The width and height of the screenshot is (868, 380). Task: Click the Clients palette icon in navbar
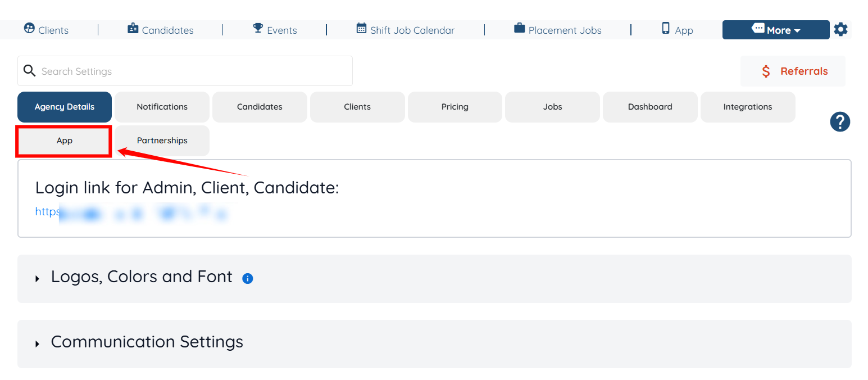tap(29, 29)
